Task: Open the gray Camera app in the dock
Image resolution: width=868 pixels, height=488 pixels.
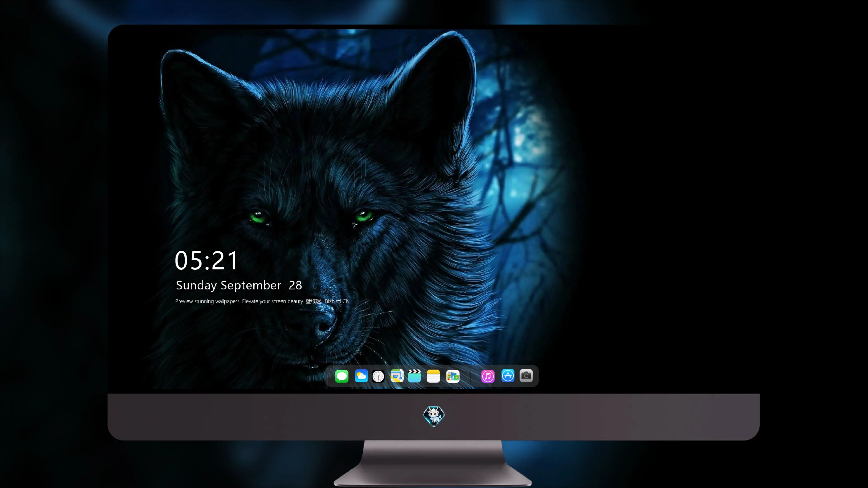Action: click(x=526, y=375)
